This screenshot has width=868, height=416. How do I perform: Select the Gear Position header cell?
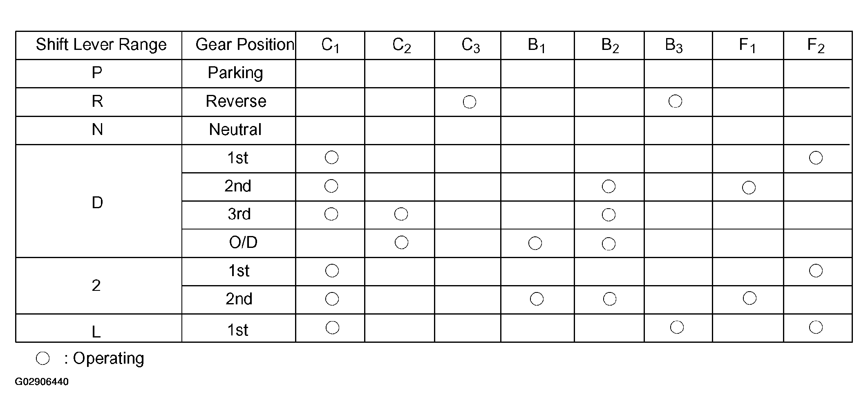pos(239,45)
